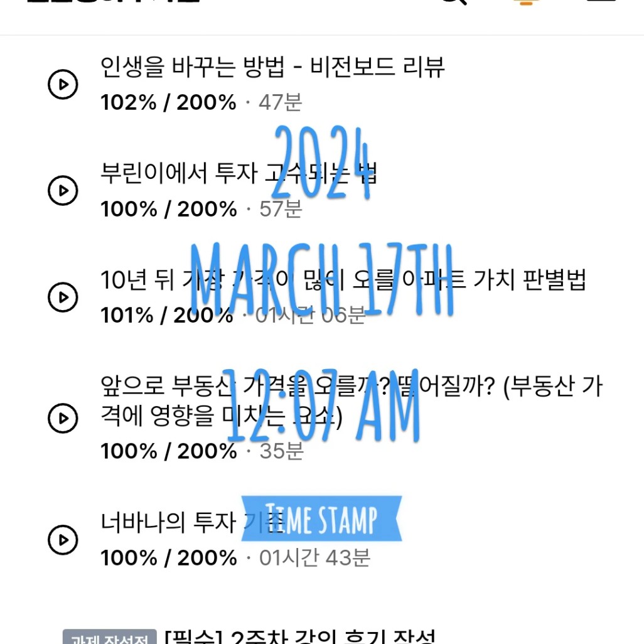
Task: Tap play icon beside 앞으로 부동산 가격은 오를까
Action: pyautogui.click(x=63, y=418)
